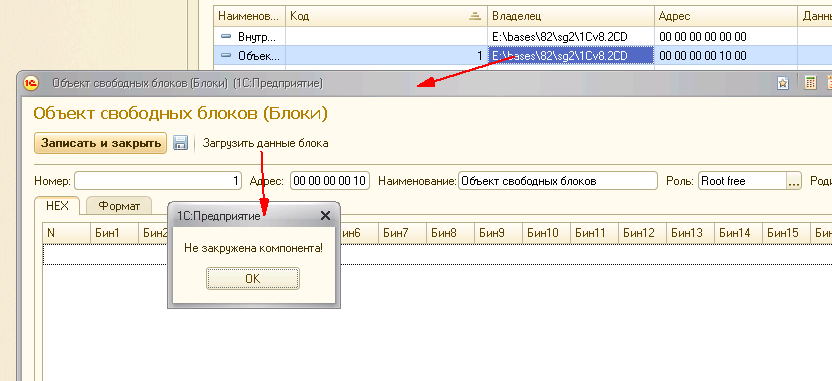Image resolution: width=832 pixels, height=381 pixels.
Task: Click the Код cell with value 1
Action: tap(386, 55)
